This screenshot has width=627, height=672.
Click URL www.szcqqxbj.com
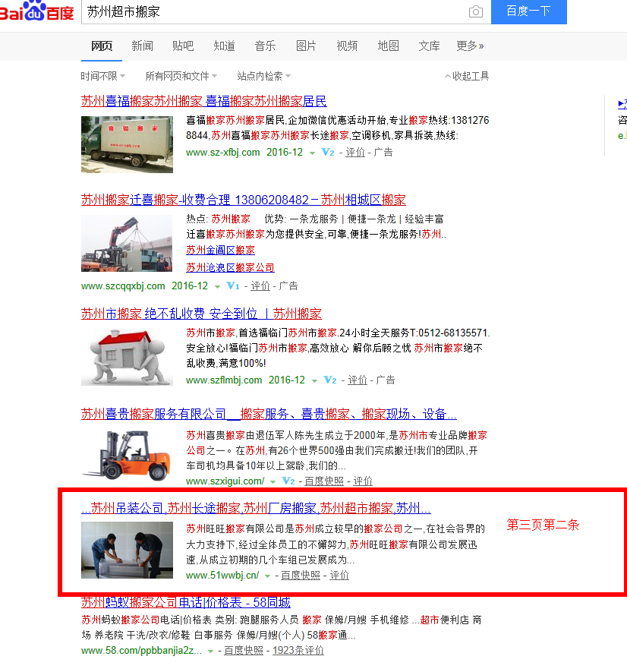[x=123, y=286]
